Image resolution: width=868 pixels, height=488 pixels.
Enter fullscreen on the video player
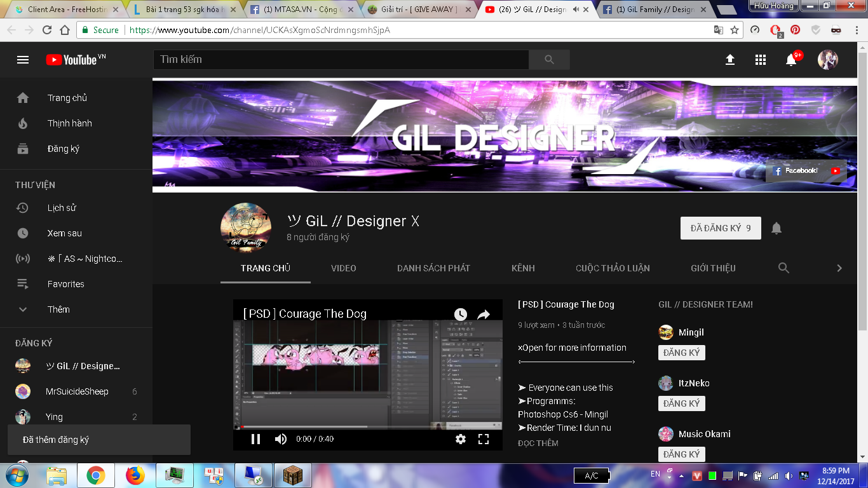pyautogui.click(x=484, y=439)
